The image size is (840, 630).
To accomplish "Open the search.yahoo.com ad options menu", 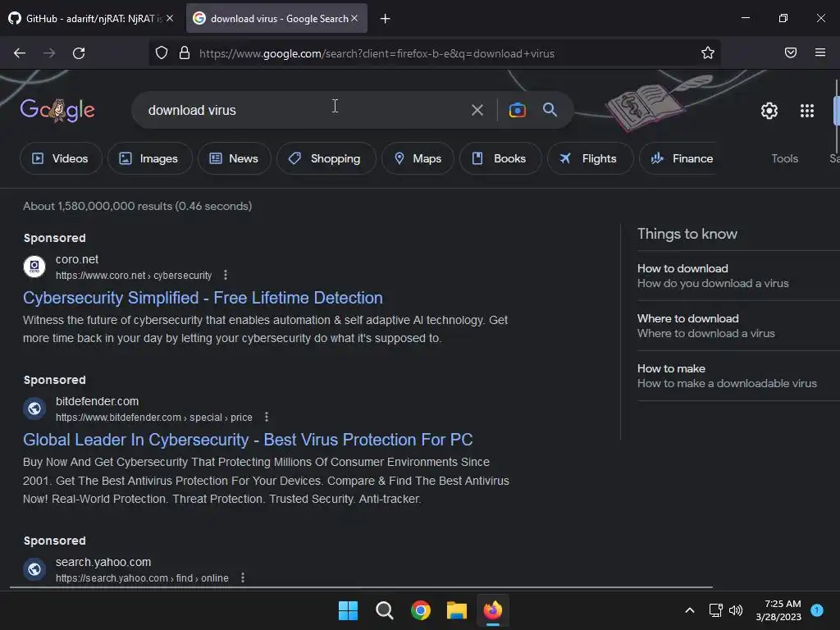I will 243,577.
